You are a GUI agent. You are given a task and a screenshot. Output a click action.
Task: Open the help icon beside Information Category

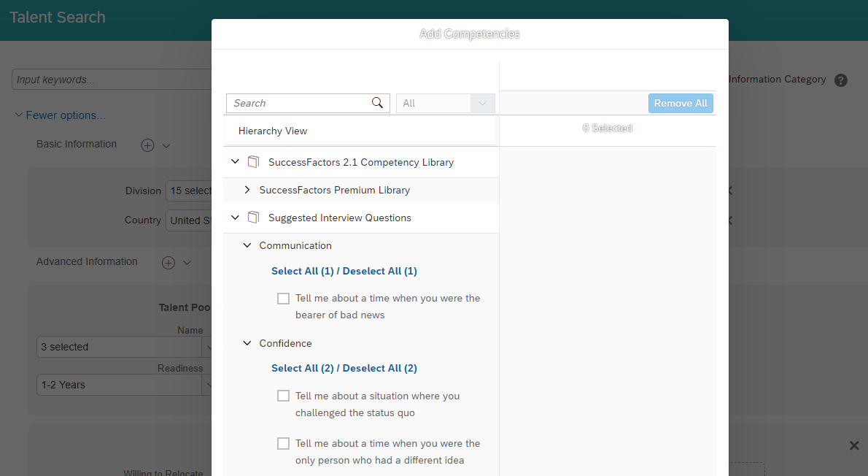tap(840, 80)
